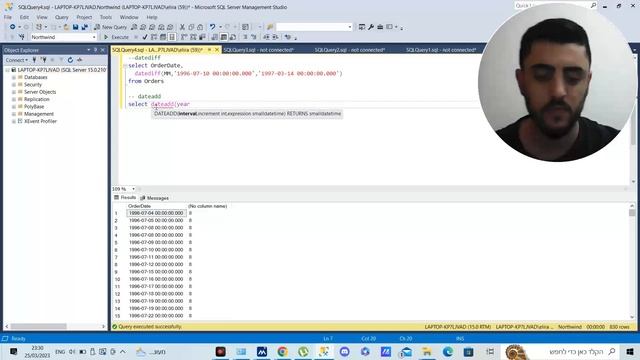Screen dimensions: 640x360
Task: Save the current SQL file
Action: pos(76,27)
